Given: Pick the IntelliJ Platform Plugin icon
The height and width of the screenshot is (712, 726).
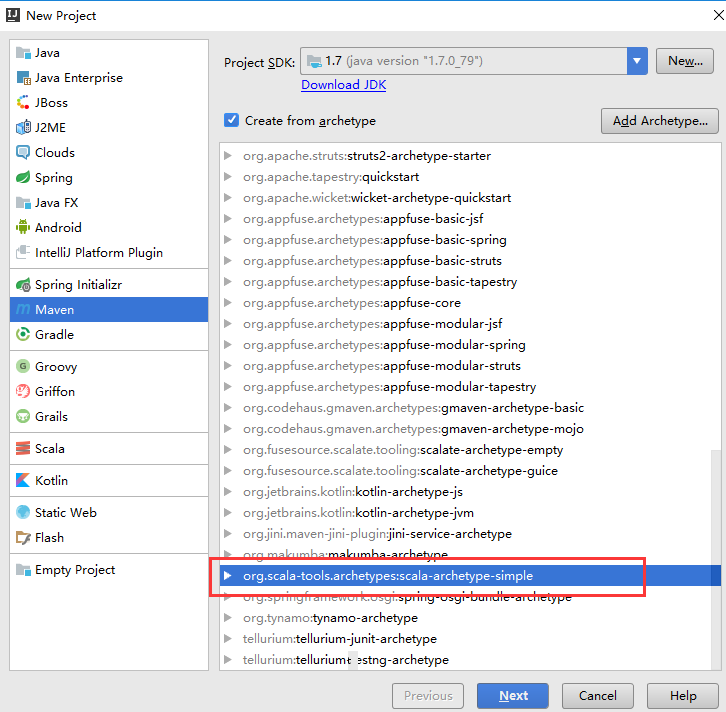Looking at the screenshot, I should pyautogui.click(x=23, y=253).
